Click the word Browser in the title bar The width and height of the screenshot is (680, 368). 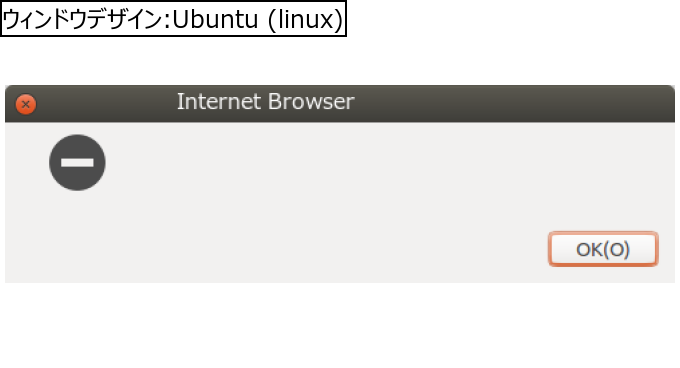point(311,102)
